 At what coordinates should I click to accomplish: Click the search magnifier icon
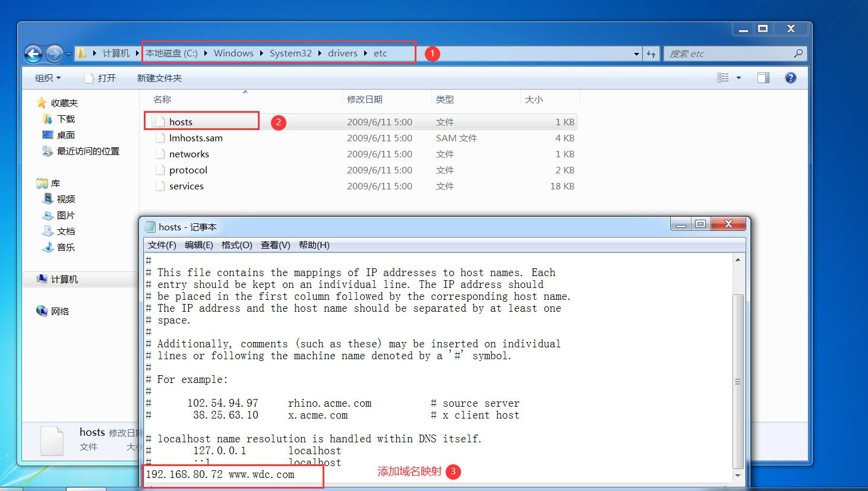(x=798, y=53)
